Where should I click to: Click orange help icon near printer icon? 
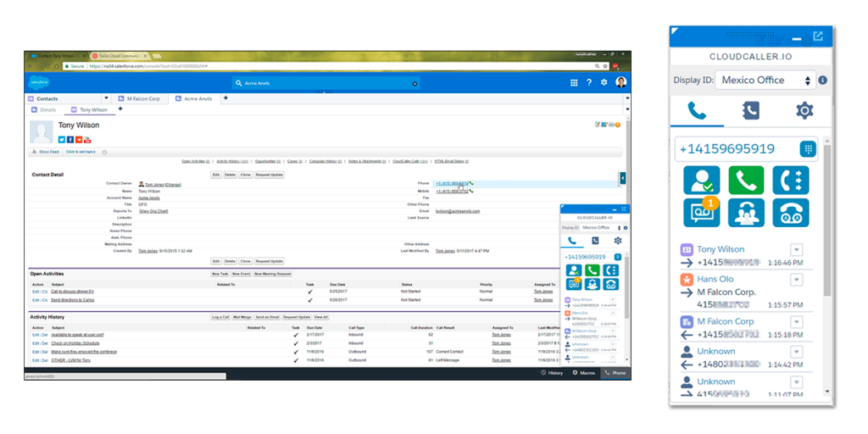click(618, 125)
